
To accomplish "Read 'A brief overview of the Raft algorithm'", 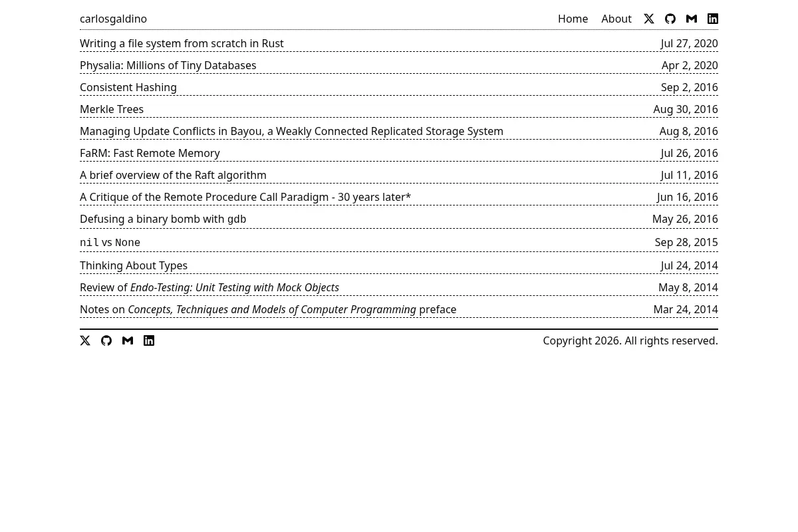I will point(173,175).
